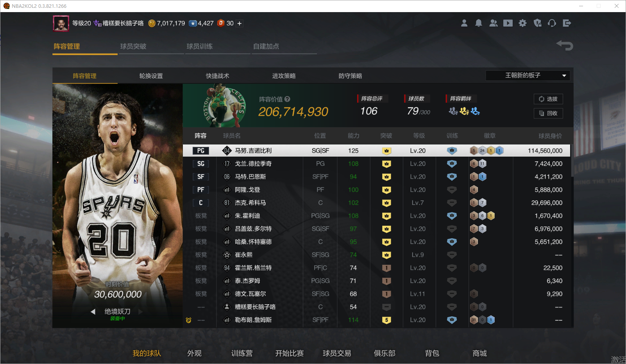Viewport: 626px width, 364px height.
Task: Open the 王朝新的板子 lineup dropdown
Action: coord(528,75)
